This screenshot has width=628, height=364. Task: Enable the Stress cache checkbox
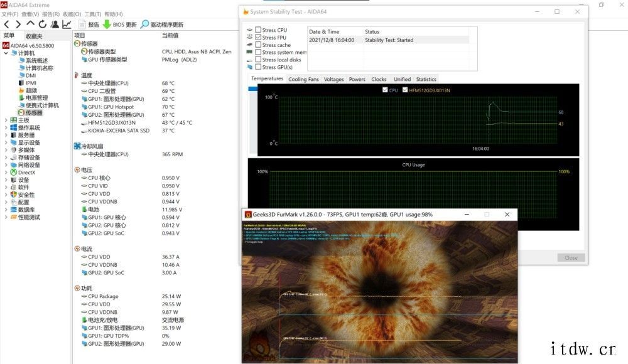click(258, 45)
